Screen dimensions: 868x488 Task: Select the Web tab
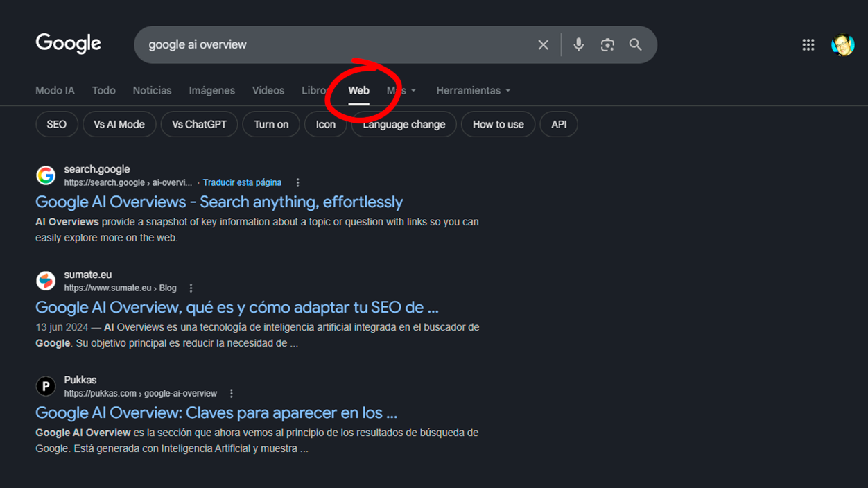(358, 91)
